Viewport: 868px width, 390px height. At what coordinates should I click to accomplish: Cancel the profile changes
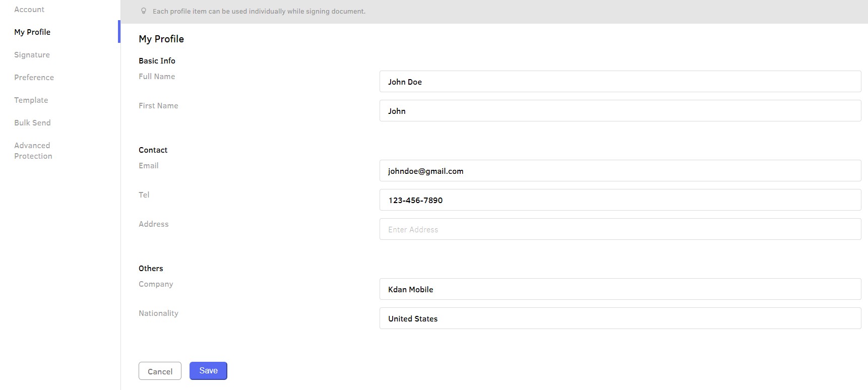160,371
